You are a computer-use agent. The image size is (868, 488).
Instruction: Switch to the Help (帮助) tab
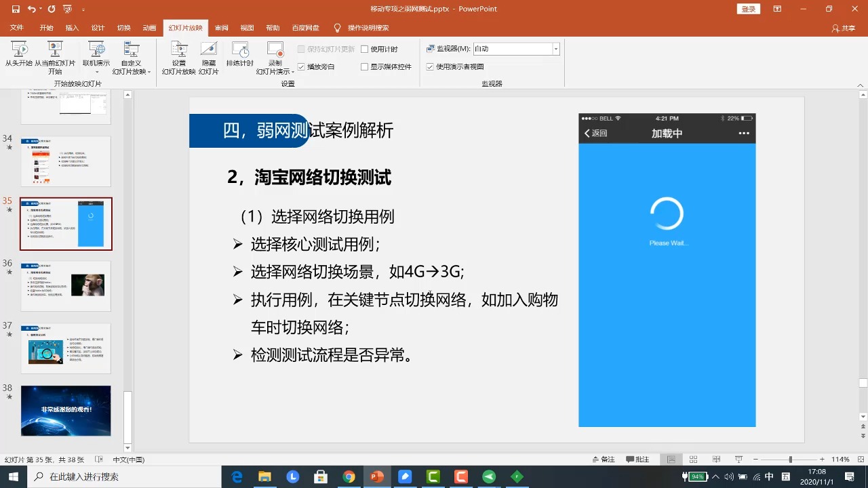coord(273,28)
